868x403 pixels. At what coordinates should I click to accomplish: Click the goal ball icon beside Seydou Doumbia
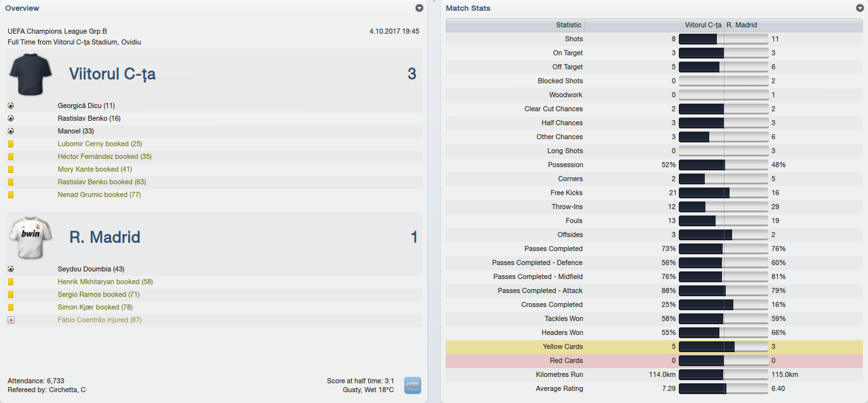pos(11,269)
